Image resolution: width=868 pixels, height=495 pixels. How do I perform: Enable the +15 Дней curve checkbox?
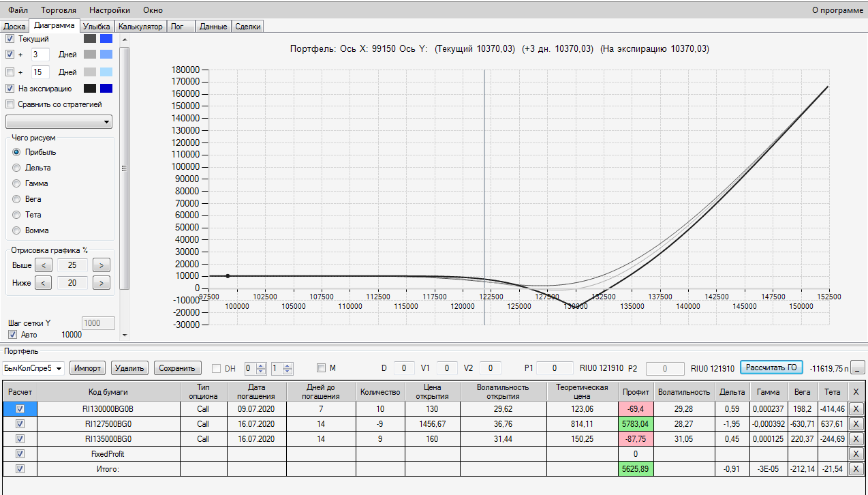coord(10,72)
